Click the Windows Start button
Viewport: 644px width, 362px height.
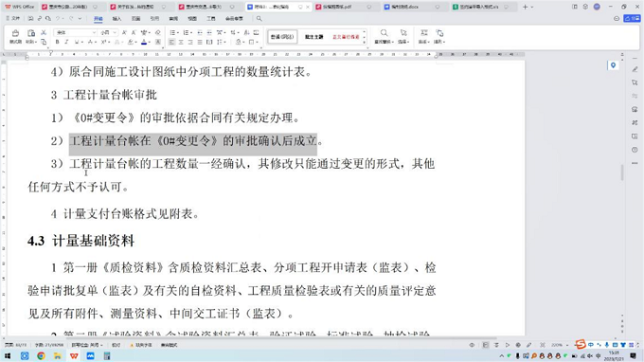pyautogui.click(x=8, y=355)
